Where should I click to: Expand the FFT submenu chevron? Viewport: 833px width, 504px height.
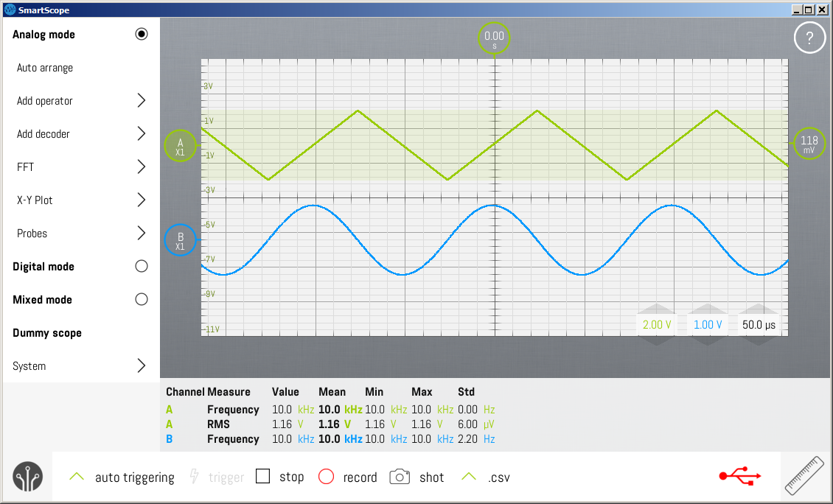[142, 167]
